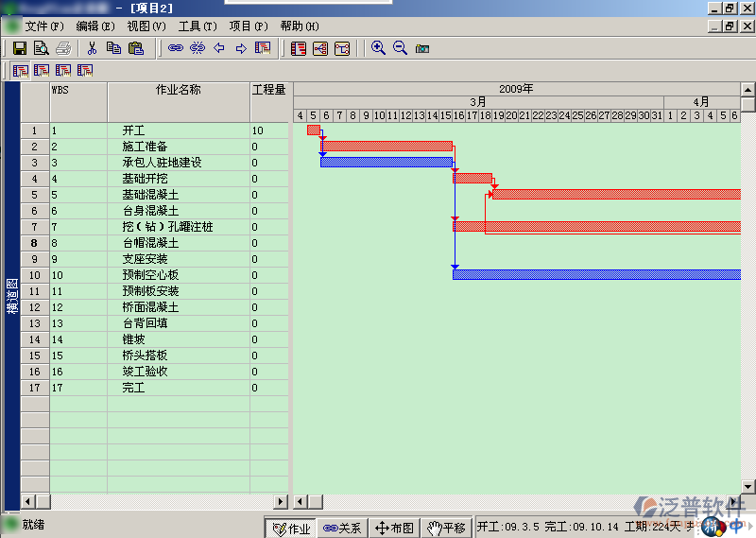Click row header number 8

[35, 243]
